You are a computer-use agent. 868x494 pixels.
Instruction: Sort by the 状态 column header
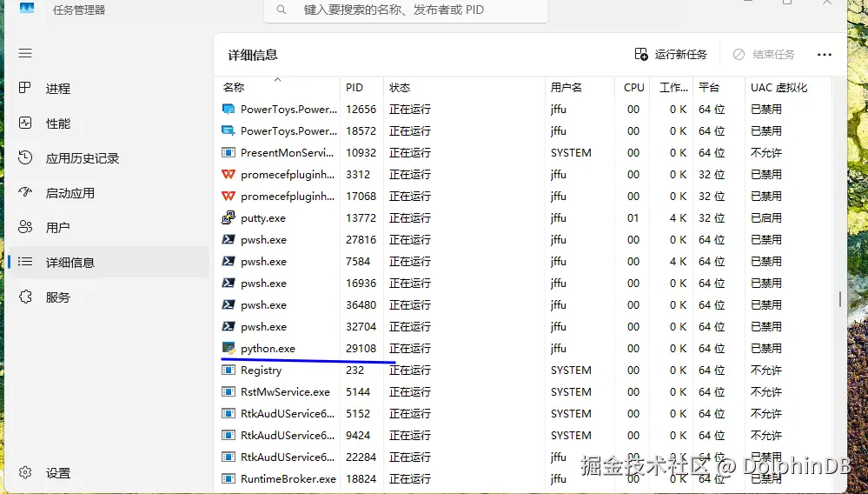(x=465, y=88)
